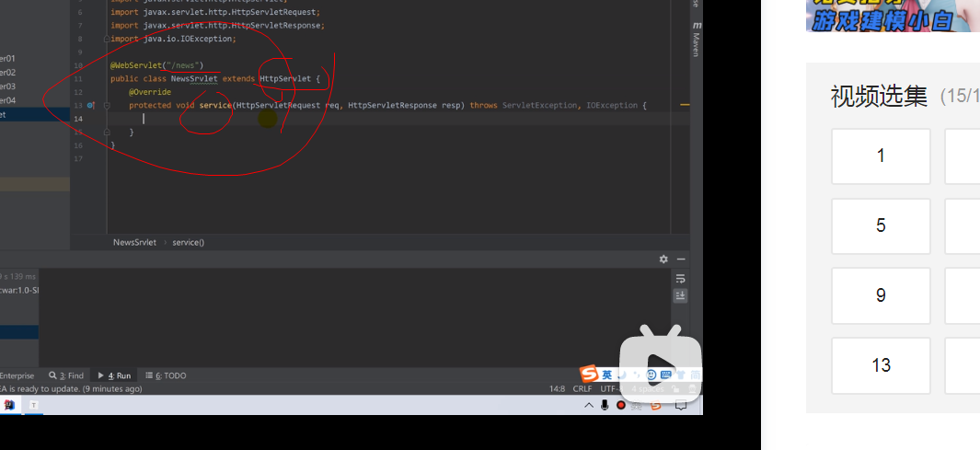Click NewsSrvlet class name in code
The height and width of the screenshot is (450, 980).
click(194, 79)
